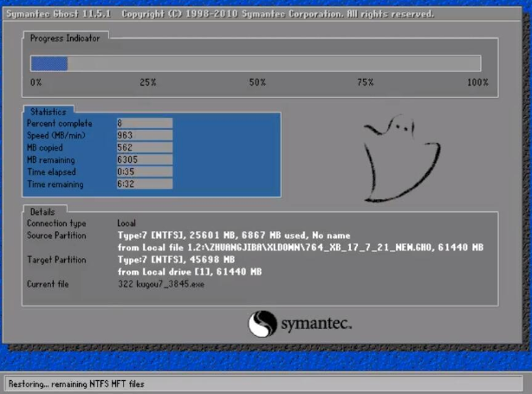Click the Time elapsed value field
This screenshot has height=394, width=532.
click(x=144, y=172)
